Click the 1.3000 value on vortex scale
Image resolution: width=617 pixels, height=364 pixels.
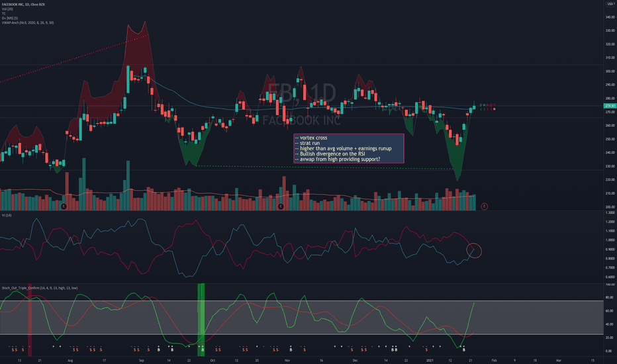(x=610, y=212)
